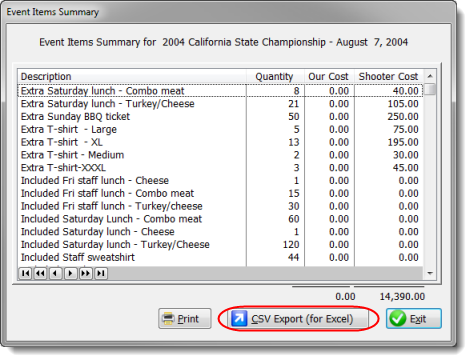Close dialog with the Exit button

tap(414, 319)
